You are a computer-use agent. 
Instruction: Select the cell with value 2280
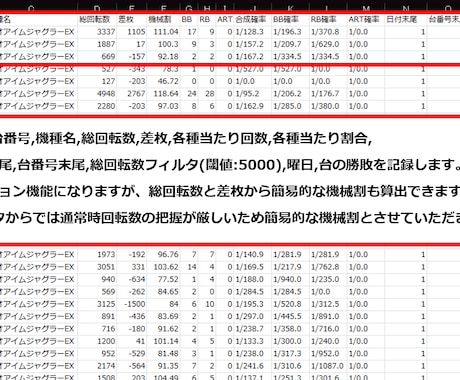(x=97, y=106)
